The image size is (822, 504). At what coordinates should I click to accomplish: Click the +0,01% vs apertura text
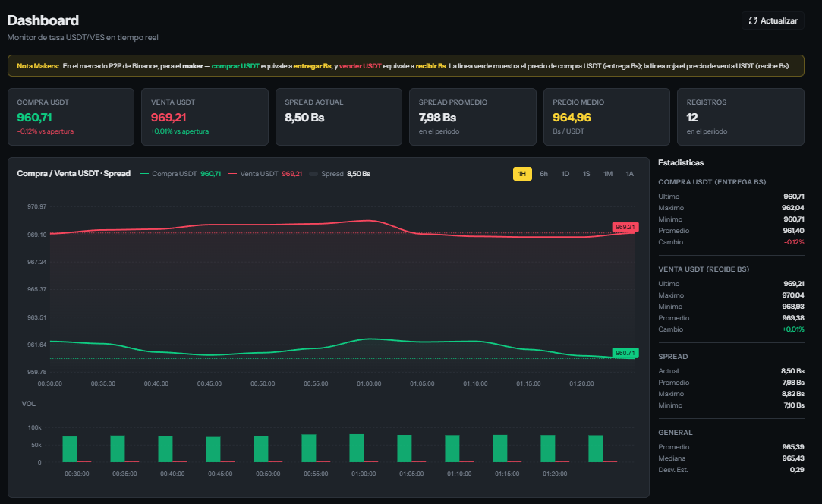point(179,131)
